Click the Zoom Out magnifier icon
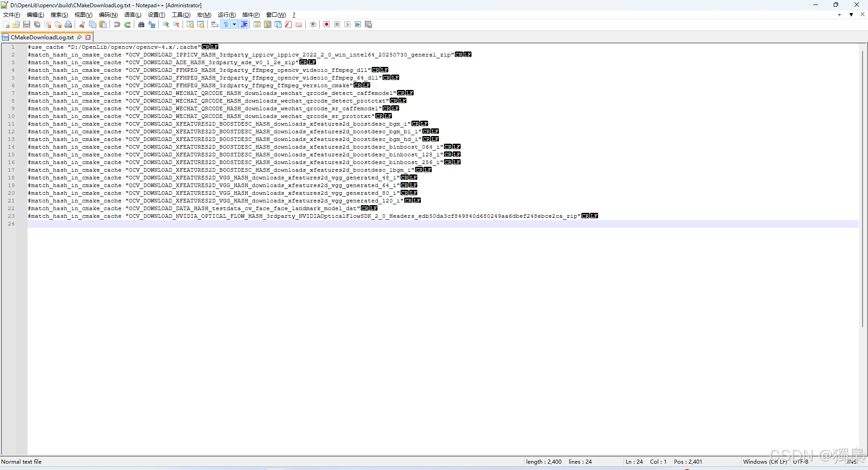The width and height of the screenshot is (868, 470). pyautogui.click(x=176, y=24)
